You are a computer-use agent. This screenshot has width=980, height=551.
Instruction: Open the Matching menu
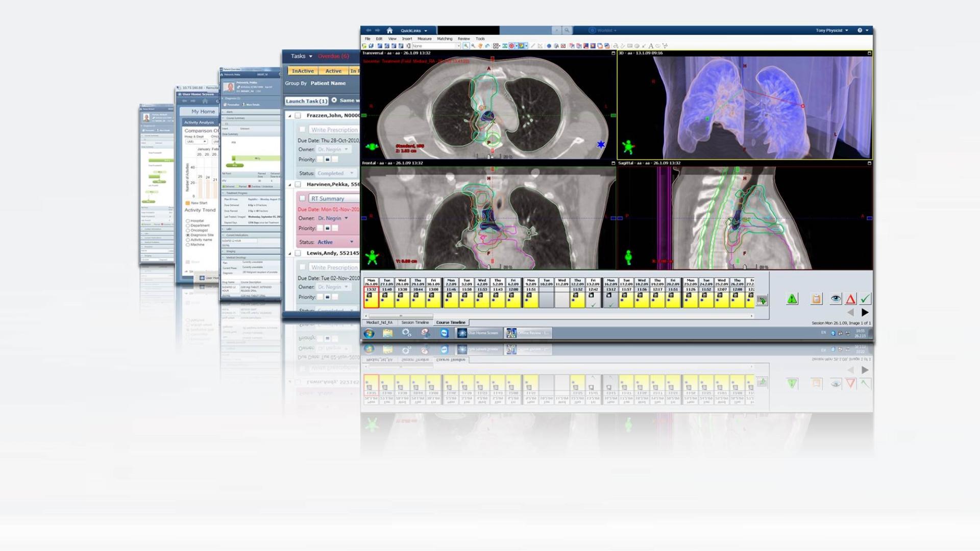pos(445,38)
